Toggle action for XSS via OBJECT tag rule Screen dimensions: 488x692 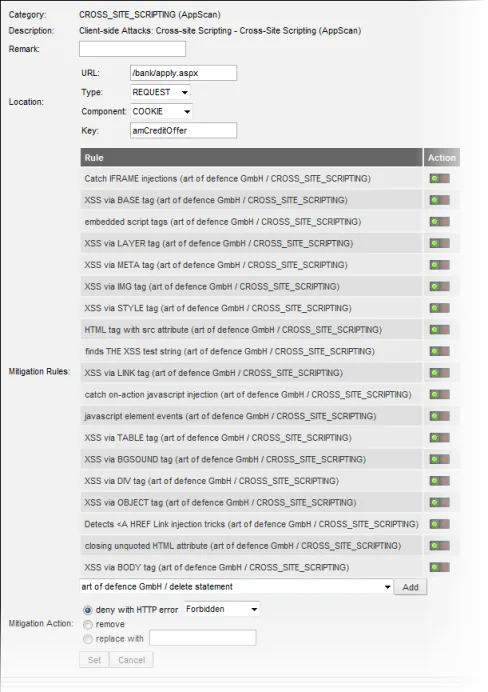click(x=440, y=503)
